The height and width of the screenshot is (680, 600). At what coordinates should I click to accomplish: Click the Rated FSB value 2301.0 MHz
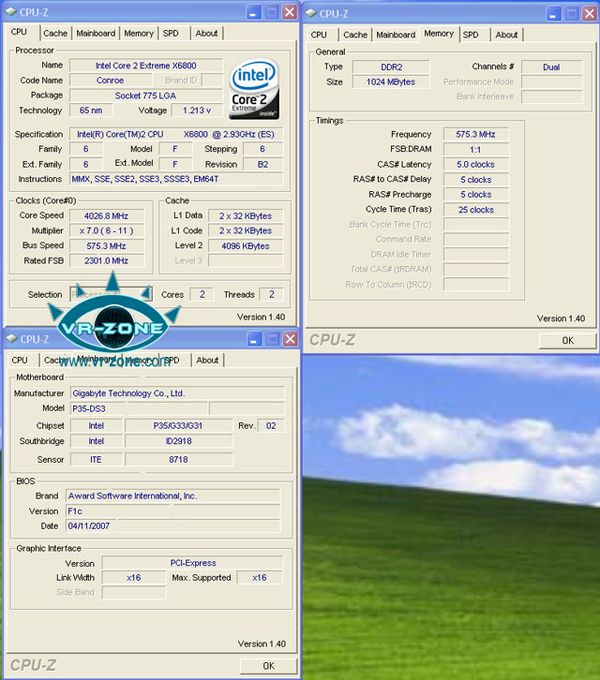[106, 261]
